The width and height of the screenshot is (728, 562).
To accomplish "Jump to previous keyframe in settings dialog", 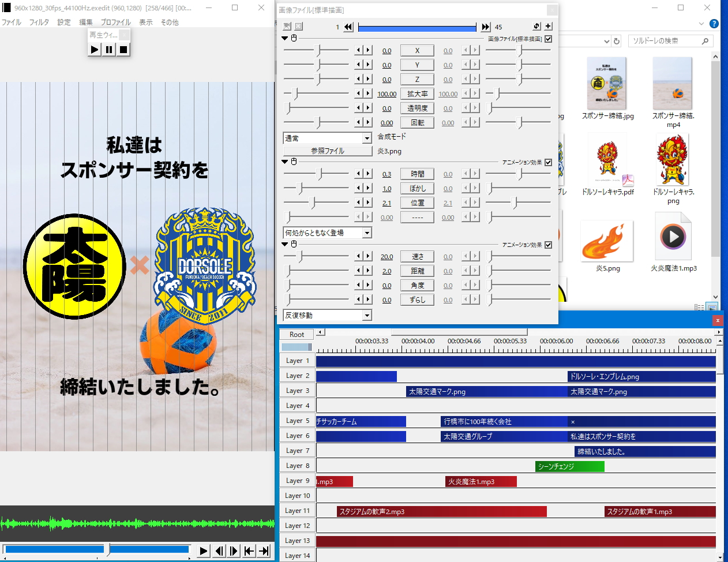I will point(348,27).
